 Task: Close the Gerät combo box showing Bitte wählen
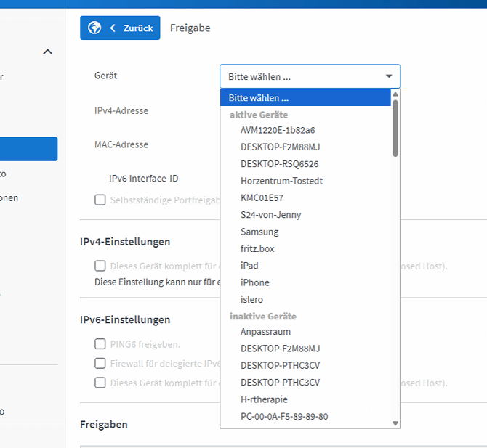click(x=310, y=76)
